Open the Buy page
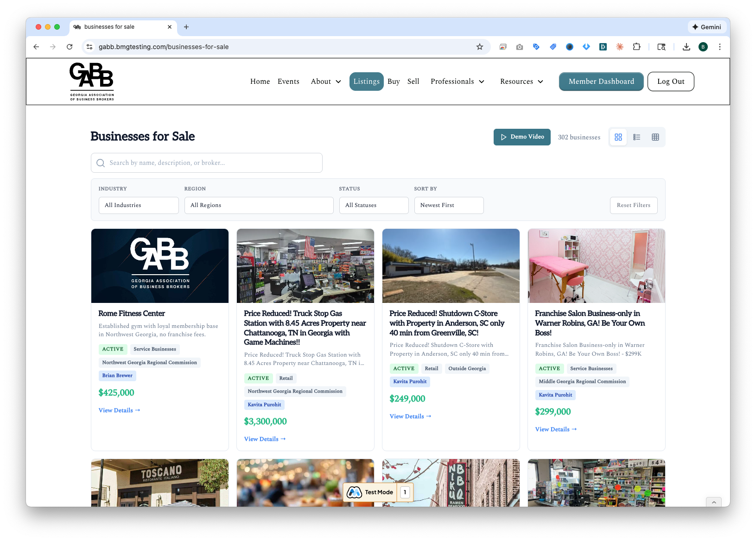The image size is (756, 541). tap(394, 82)
